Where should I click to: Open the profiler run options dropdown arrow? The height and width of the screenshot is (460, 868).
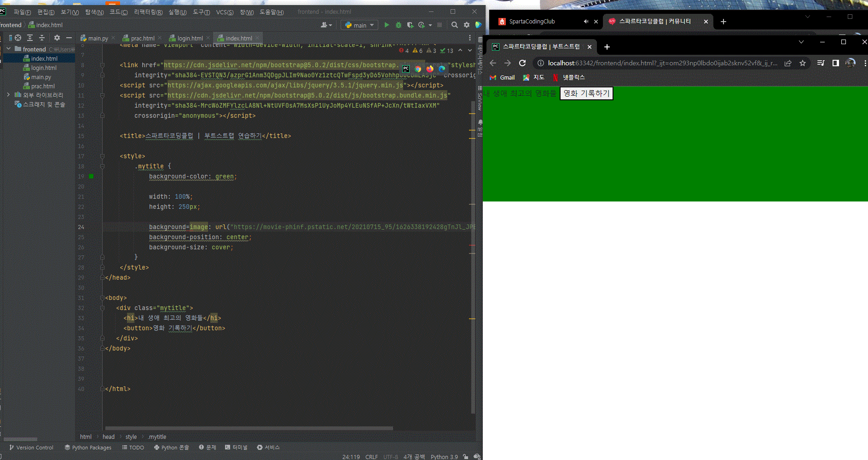pos(430,25)
